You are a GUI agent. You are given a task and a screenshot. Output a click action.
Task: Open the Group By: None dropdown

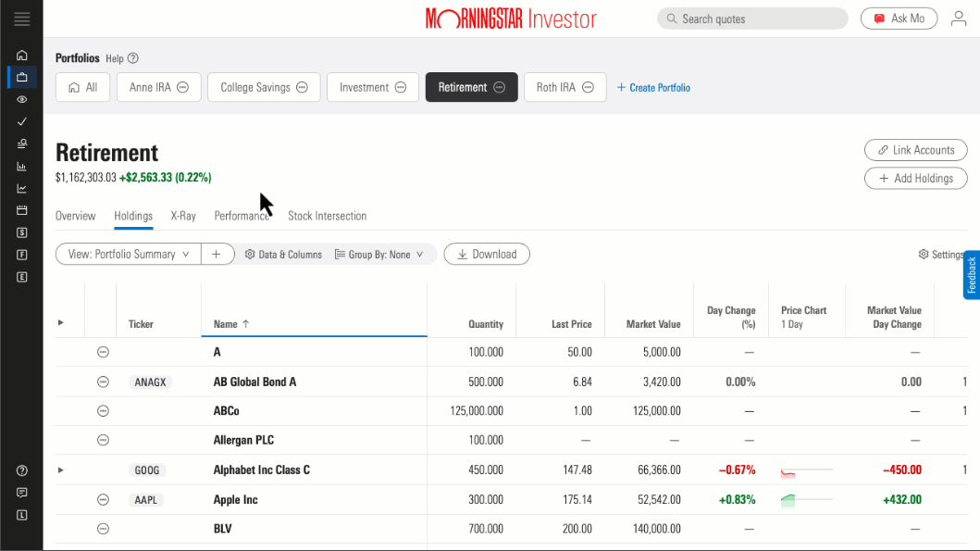click(x=379, y=254)
